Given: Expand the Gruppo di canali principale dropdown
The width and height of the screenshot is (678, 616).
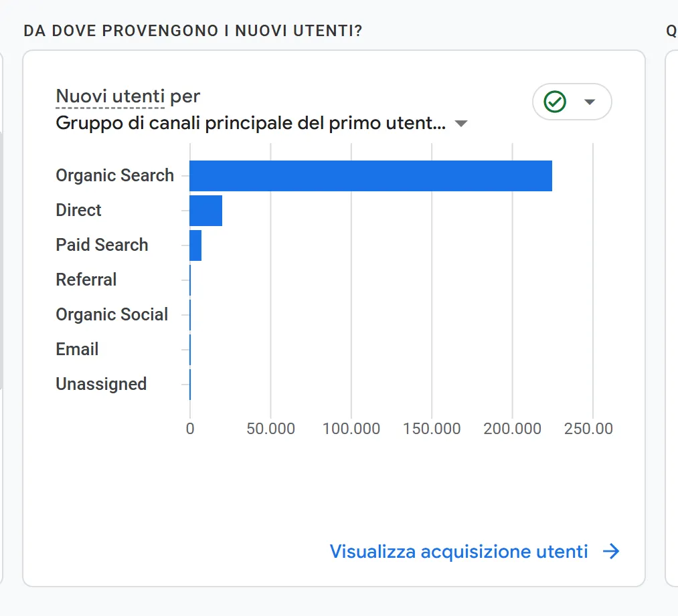Looking at the screenshot, I should [x=460, y=124].
